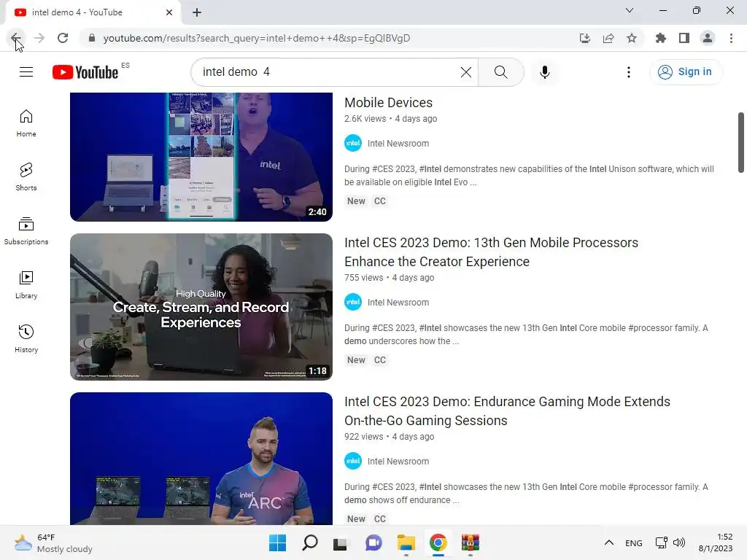Open Shorts in YouTube sidebar
This screenshot has width=747, height=560.
(x=26, y=177)
